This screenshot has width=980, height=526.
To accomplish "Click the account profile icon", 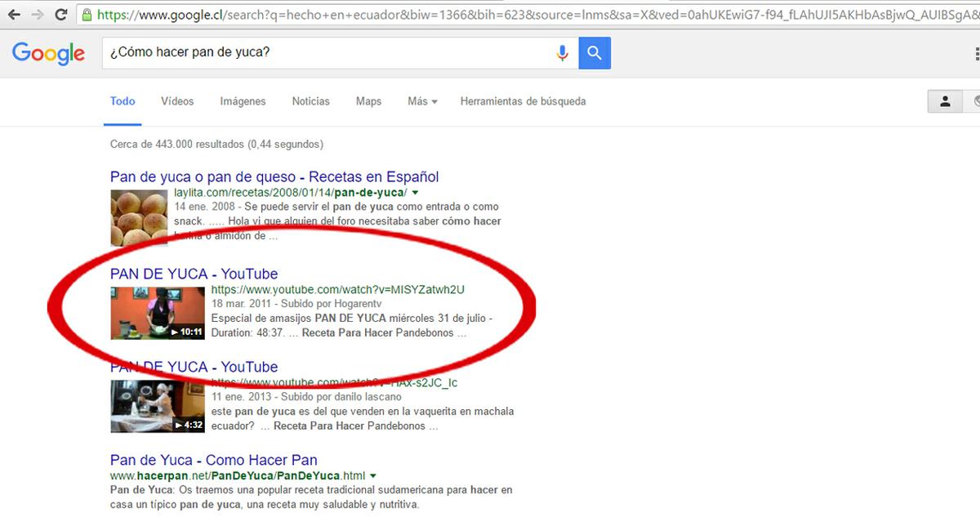I will coord(945,101).
